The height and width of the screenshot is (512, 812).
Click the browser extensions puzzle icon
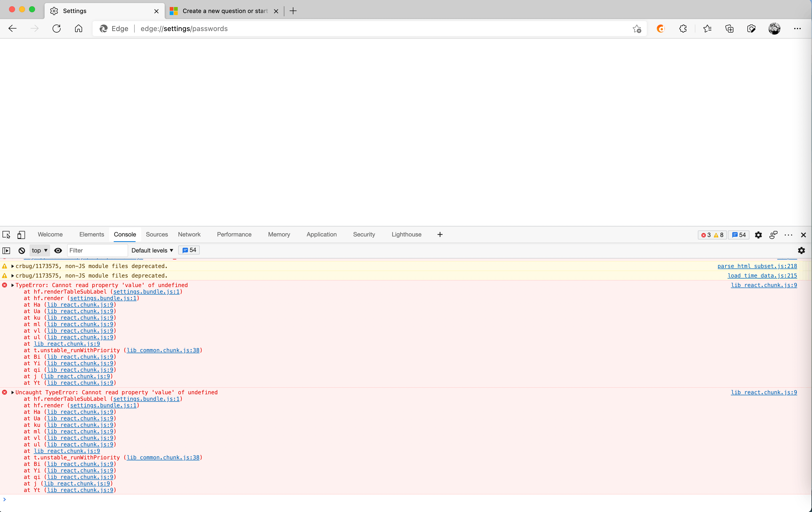[683, 29]
